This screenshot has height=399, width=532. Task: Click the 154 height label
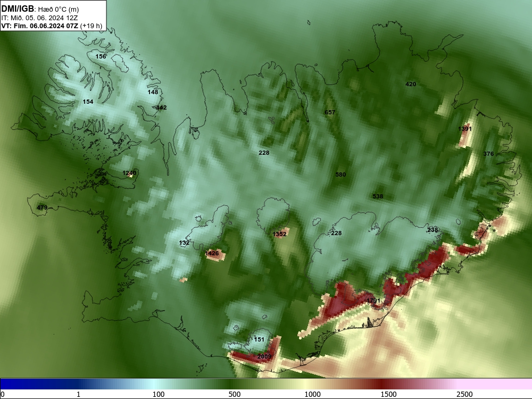pyautogui.click(x=88, y=102)
